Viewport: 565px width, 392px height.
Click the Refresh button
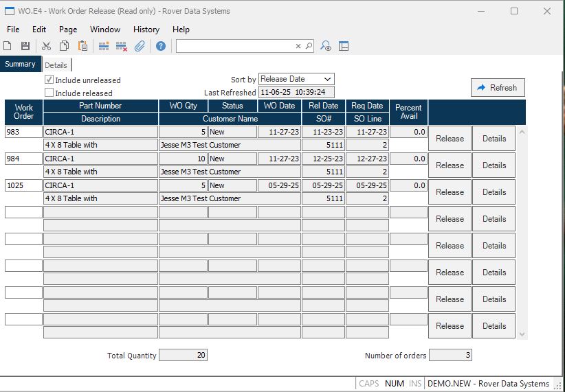[x=498, y=87]
